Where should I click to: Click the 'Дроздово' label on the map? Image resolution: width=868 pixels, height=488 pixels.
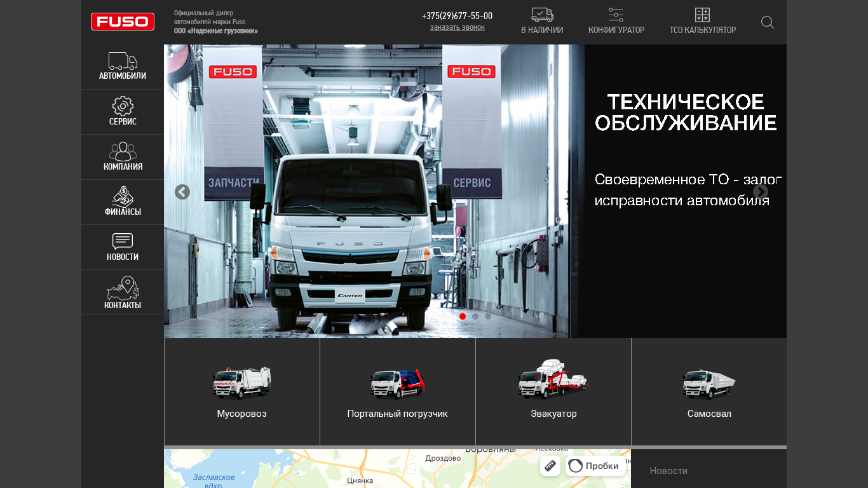click(x=443, y=458)
